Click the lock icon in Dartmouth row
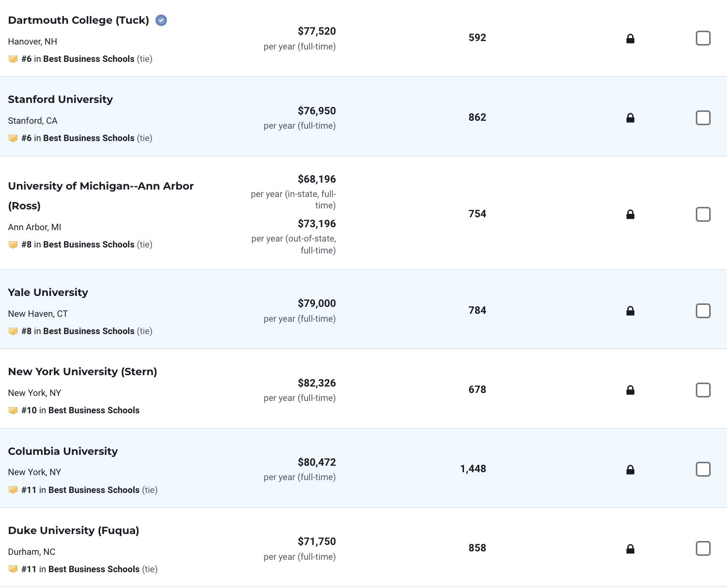727x588 pixels. point(630,39)
